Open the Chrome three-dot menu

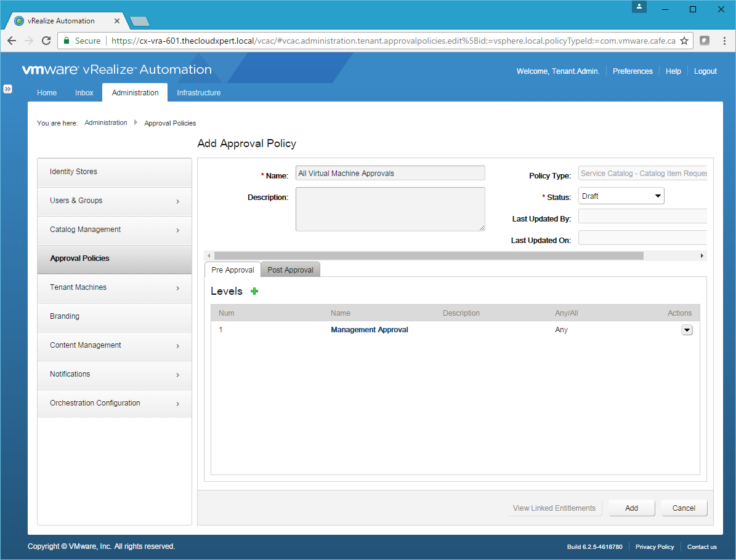pyautogui.click(x=724, y=41)
